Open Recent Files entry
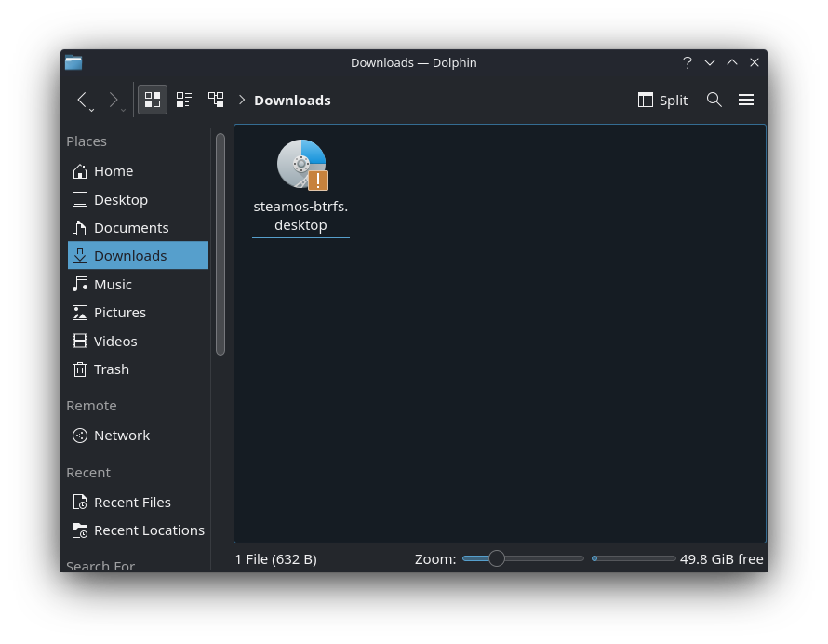The height and width of the screenshot is (644, 828). point(139,502)
